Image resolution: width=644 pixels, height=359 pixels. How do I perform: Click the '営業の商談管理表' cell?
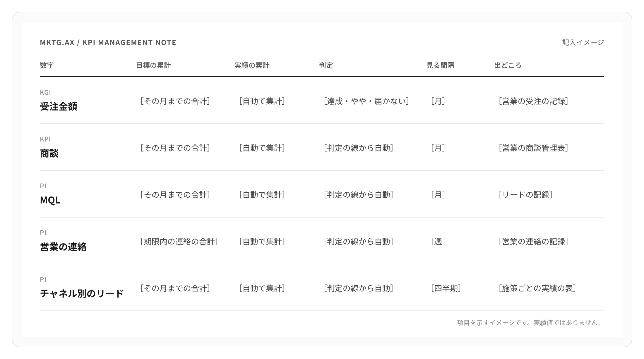coord(533,148)
